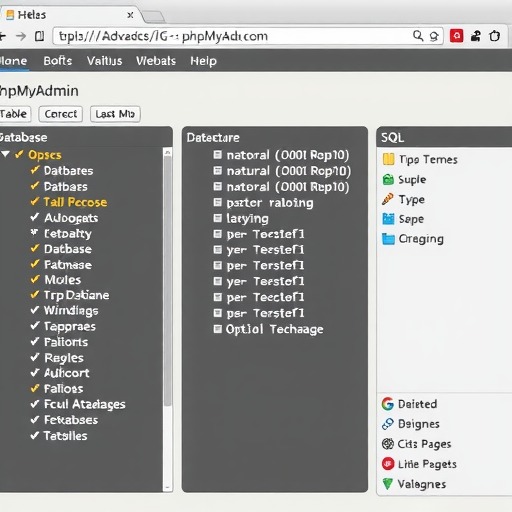Click the reload icon in address bar
The image size is (512, 512).
[x=434, y=36]
